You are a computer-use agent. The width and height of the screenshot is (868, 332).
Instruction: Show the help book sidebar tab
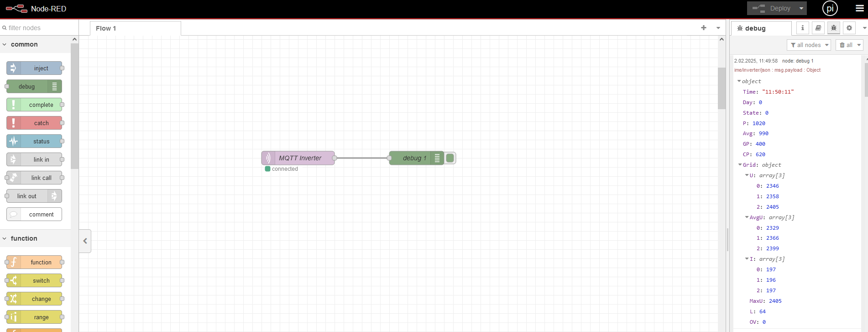(818, 28)
